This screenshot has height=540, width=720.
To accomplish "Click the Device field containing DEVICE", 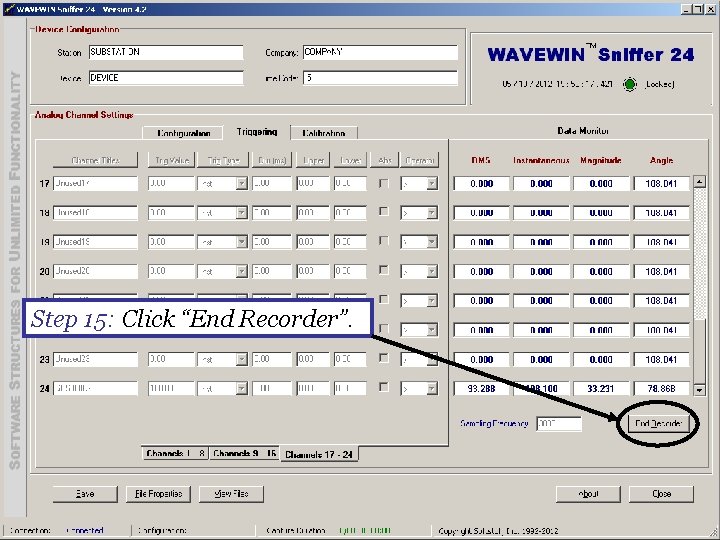I will [x=166, y=78].
